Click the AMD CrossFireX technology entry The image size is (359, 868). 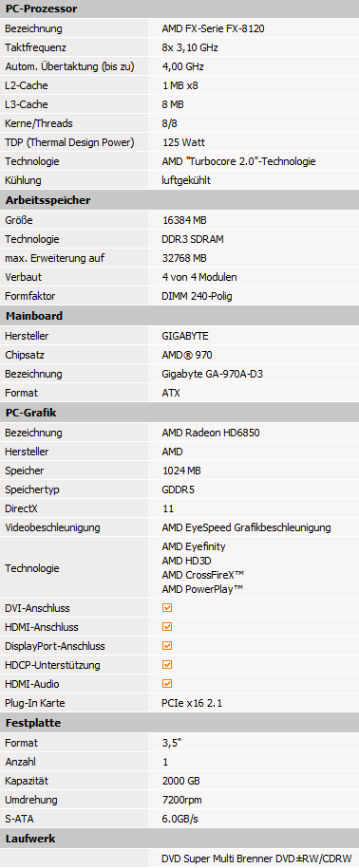[x=203, y=575]
